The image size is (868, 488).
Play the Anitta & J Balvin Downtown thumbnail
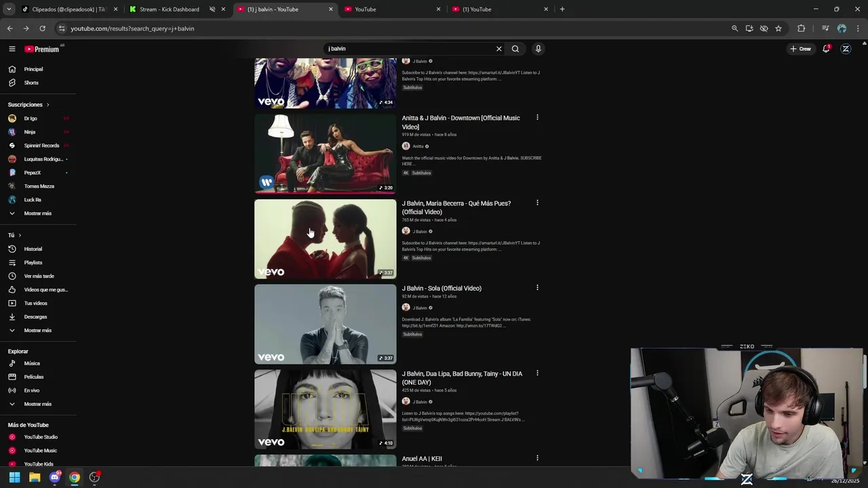(x=325, y=154)
